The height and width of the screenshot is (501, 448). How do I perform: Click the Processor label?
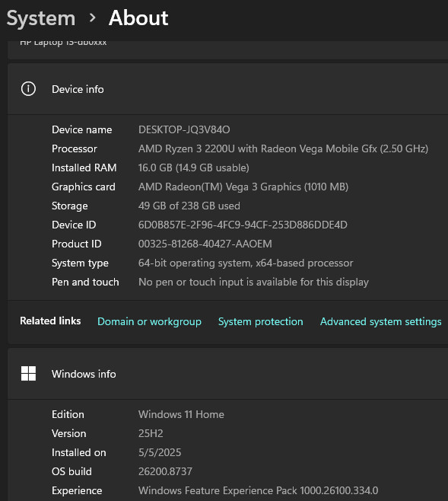[75, 148]
